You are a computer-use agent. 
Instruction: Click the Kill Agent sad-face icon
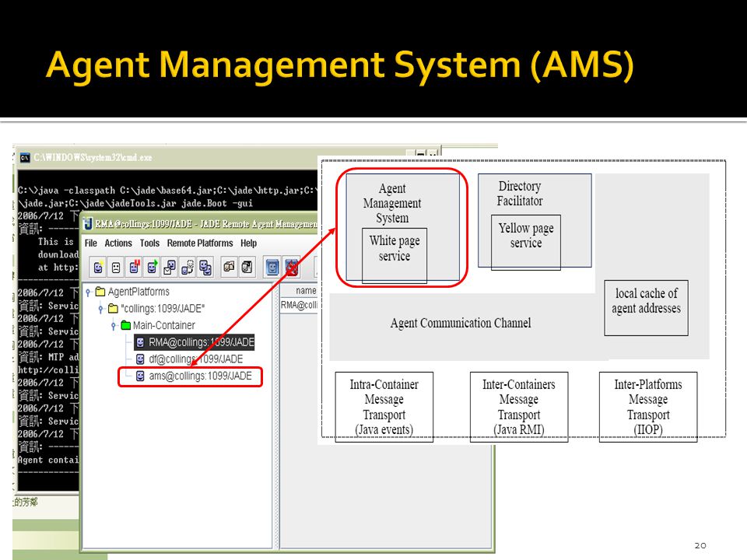click(116, 267)
